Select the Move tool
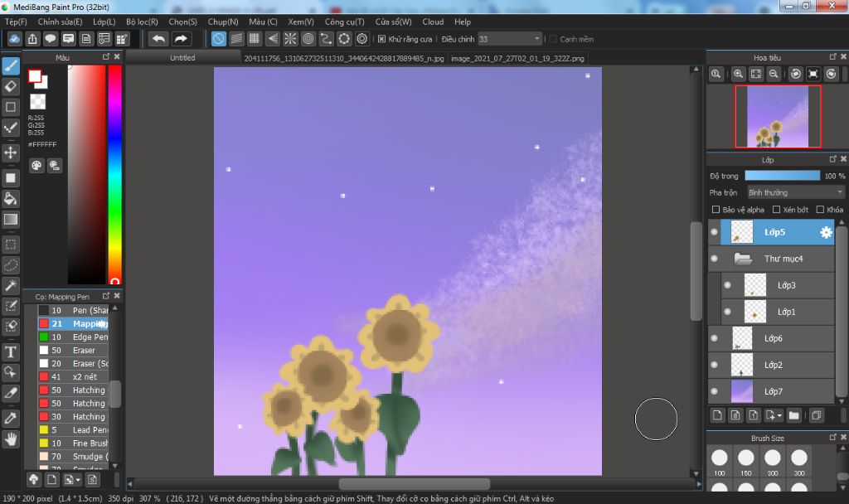The height and width of the screenshot is (504, 849). click(x=11, y=153)
